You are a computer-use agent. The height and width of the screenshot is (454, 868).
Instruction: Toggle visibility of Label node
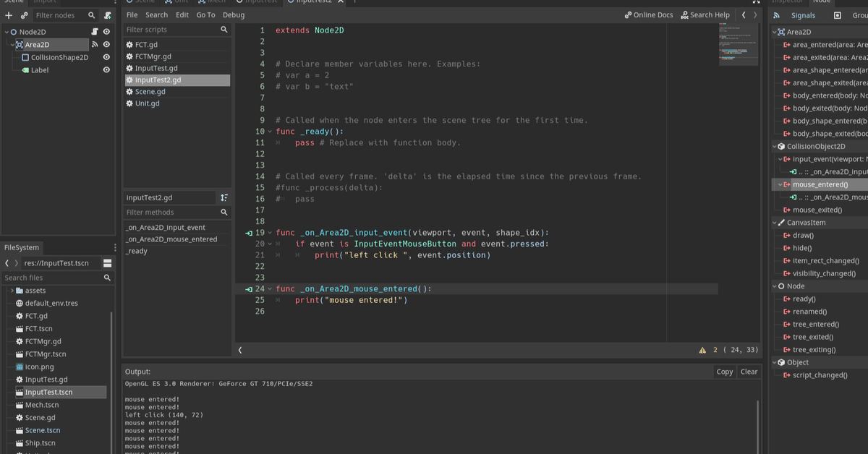pos(106,70)
